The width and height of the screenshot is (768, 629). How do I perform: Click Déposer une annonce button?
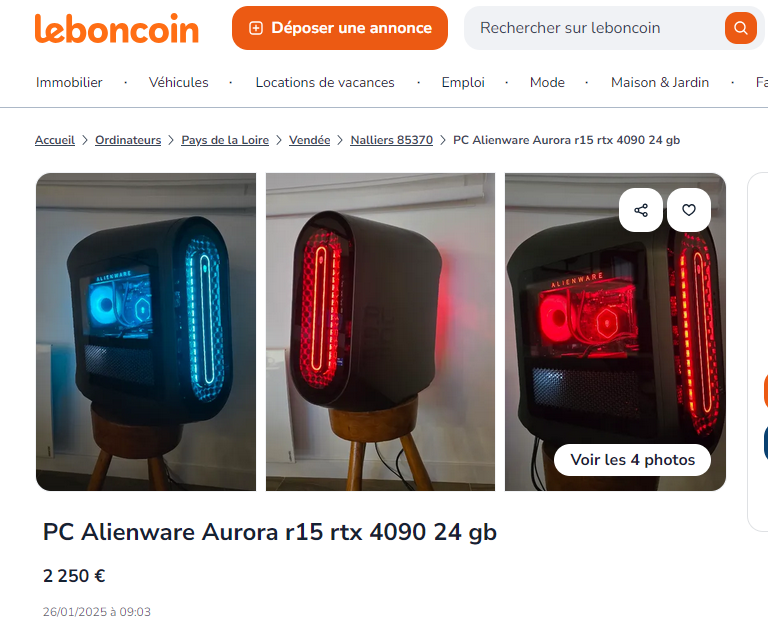[x=339, y=28]
